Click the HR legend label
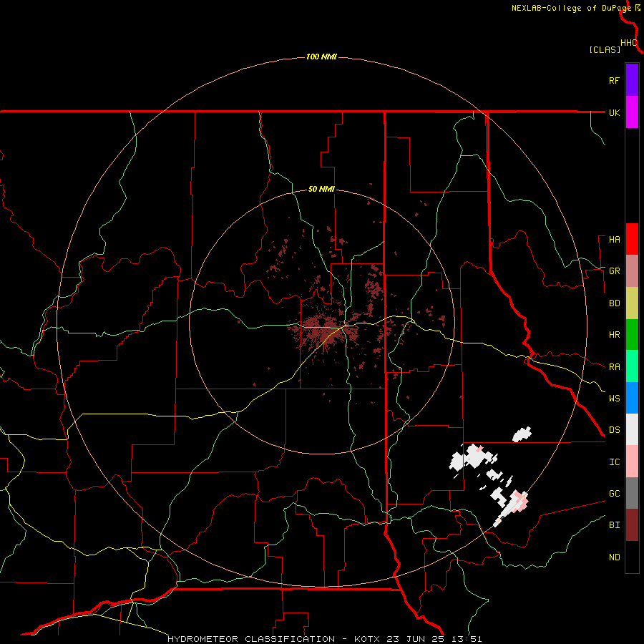 (x=614, y=335)
